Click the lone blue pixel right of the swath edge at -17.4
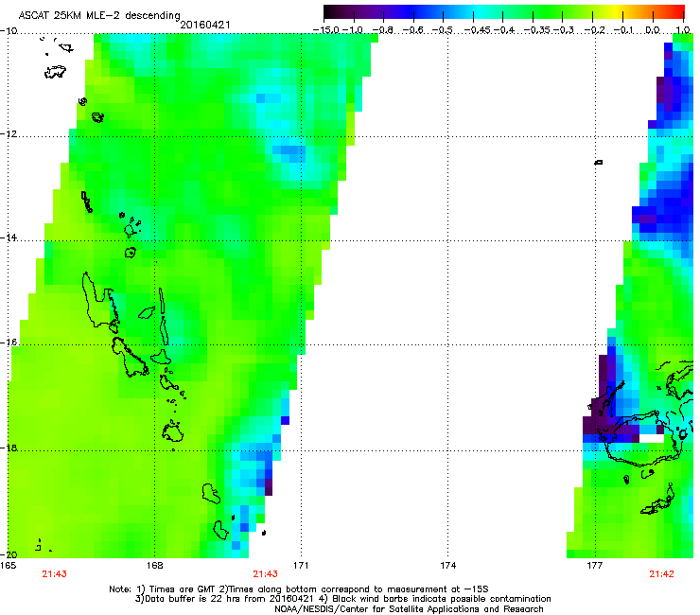700x615 pixels. tap(285, 420)
